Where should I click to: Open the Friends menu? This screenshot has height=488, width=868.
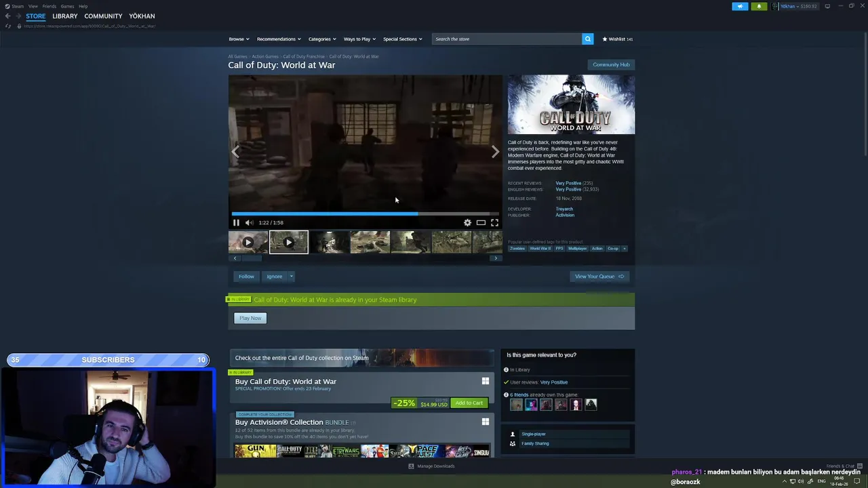[49, 6]
